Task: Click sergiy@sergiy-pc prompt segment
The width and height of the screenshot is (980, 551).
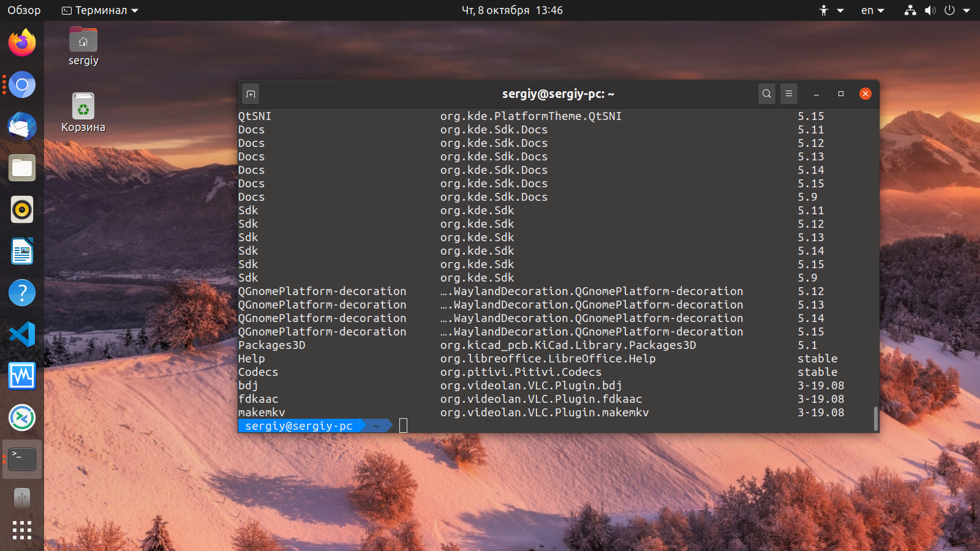Action: pos(299,425)
